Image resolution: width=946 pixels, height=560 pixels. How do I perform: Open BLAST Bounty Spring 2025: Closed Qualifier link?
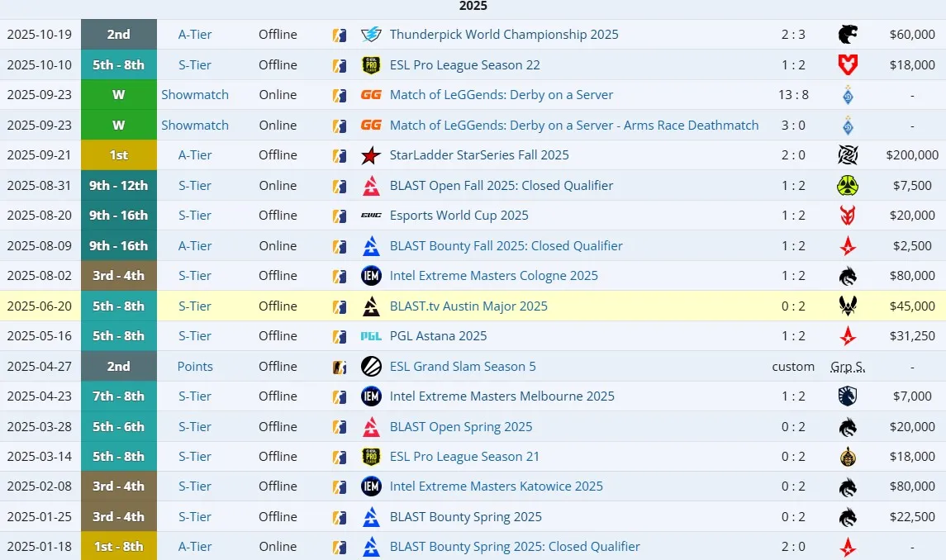pos(515,546)
